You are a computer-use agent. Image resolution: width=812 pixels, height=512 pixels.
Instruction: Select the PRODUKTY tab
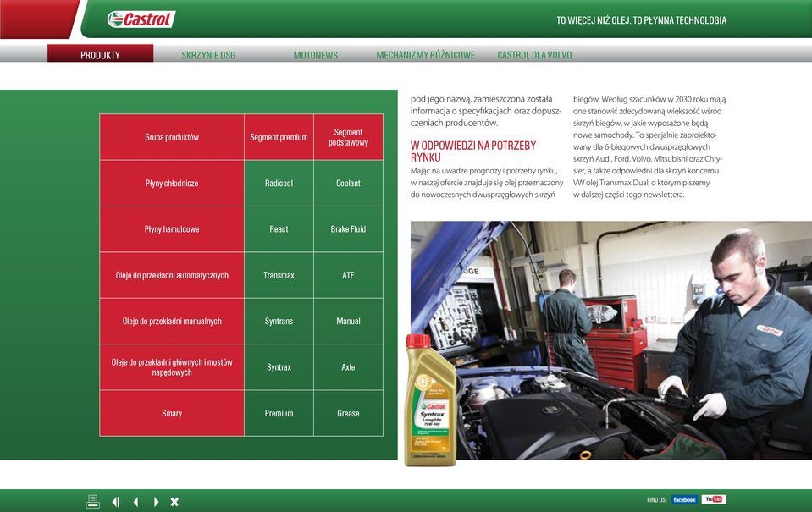(x=101, y=54)
